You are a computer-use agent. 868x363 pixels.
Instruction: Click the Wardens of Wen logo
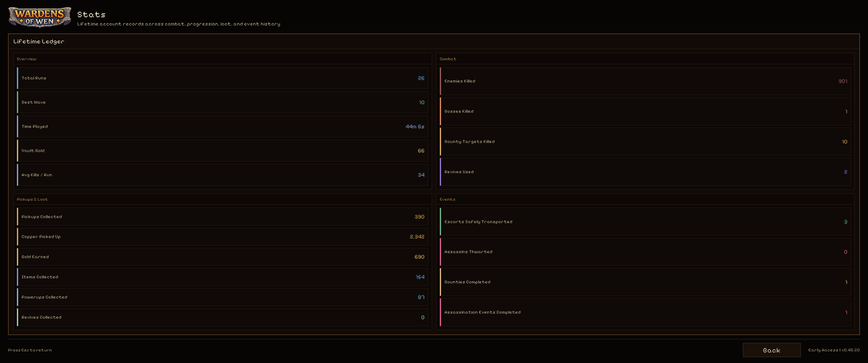[x=40, y=17]
